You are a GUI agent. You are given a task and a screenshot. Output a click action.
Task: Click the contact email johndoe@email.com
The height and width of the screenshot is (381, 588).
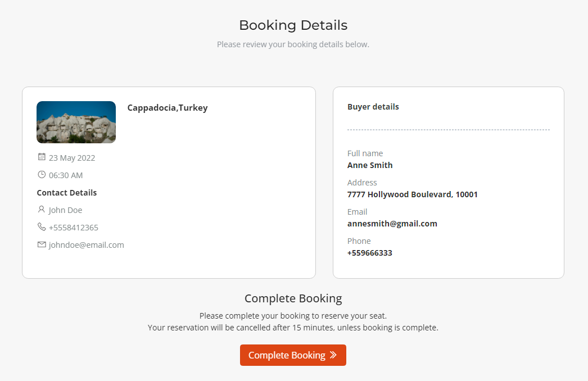(x=86, y=245)
